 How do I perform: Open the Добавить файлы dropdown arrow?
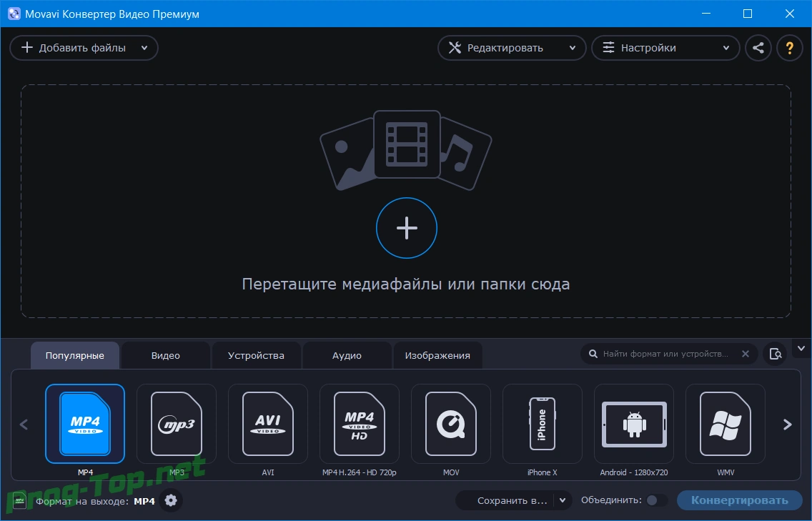pos(144,48)
